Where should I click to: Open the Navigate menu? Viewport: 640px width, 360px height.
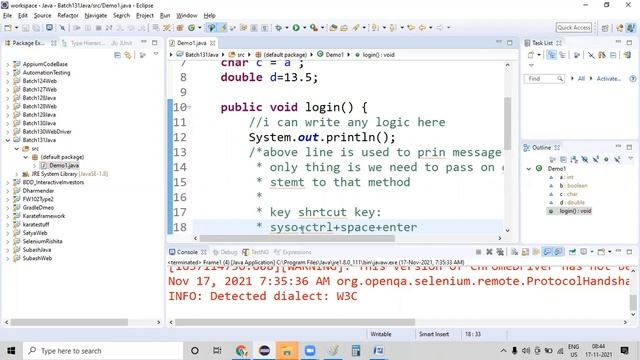pos(96,16)
